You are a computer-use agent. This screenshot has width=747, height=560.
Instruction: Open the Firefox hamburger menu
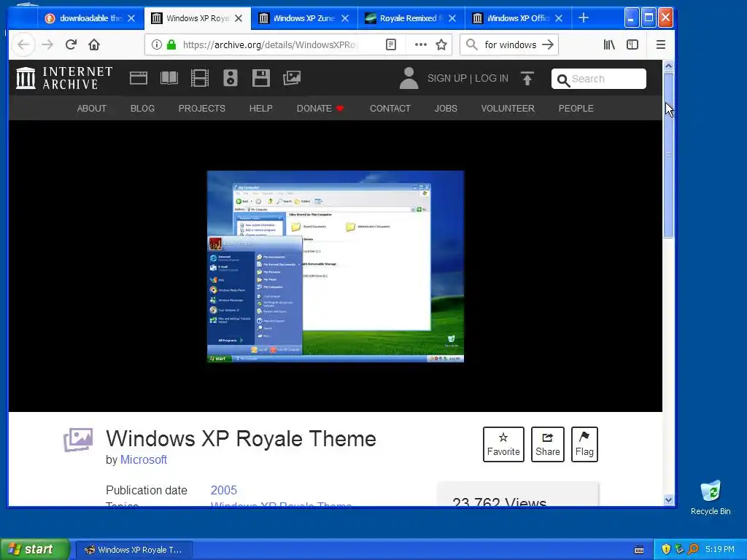[x=660, y=44]
